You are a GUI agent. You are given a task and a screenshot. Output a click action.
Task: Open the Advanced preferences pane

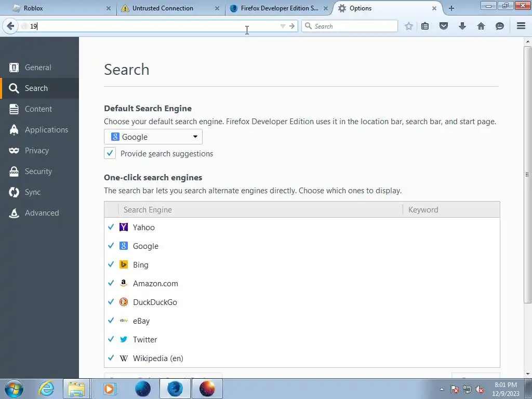[39, 212]
